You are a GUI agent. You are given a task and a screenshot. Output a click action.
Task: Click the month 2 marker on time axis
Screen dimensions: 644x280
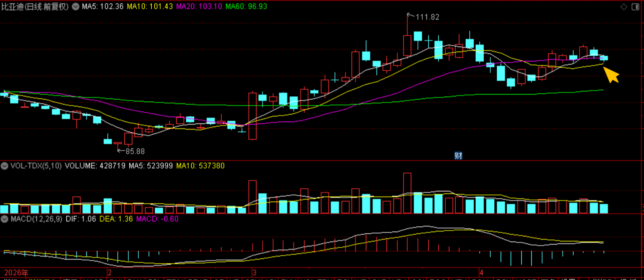tap(109, 273)
